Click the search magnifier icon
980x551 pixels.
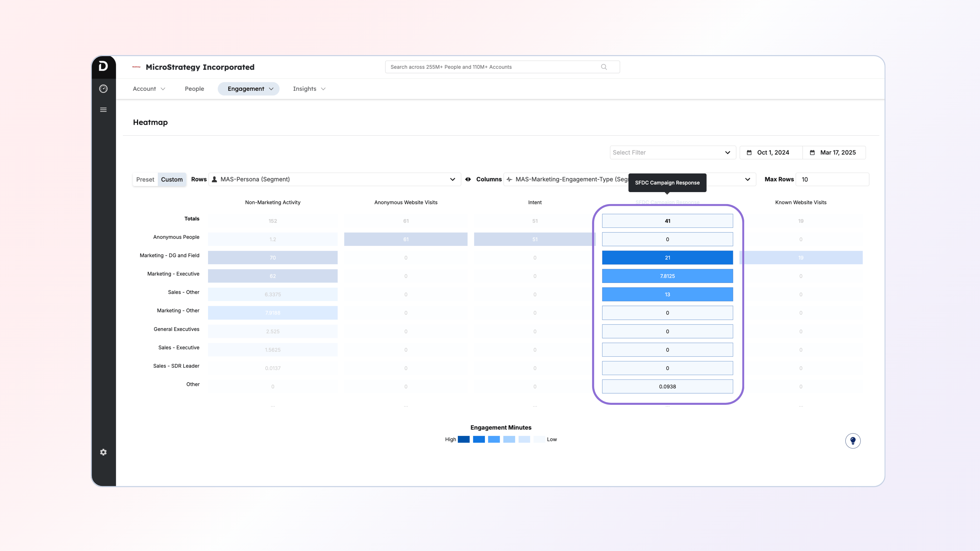tap(604, 67)
